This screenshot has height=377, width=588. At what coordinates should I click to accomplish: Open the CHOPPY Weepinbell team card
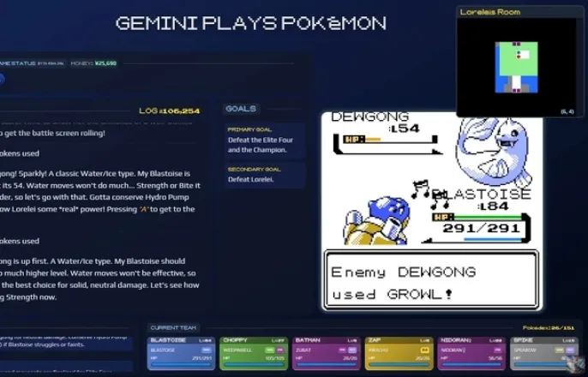[x=254, y=353]
